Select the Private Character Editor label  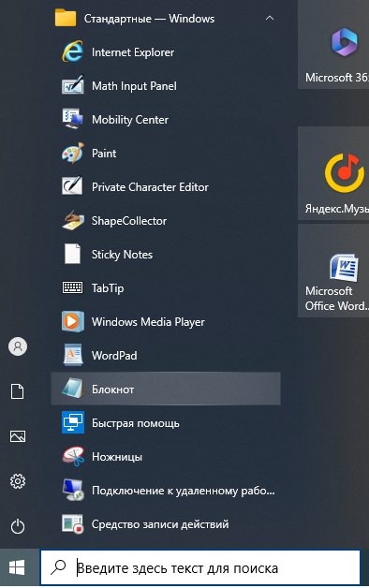pyautogui.click(x=150, y=187)
